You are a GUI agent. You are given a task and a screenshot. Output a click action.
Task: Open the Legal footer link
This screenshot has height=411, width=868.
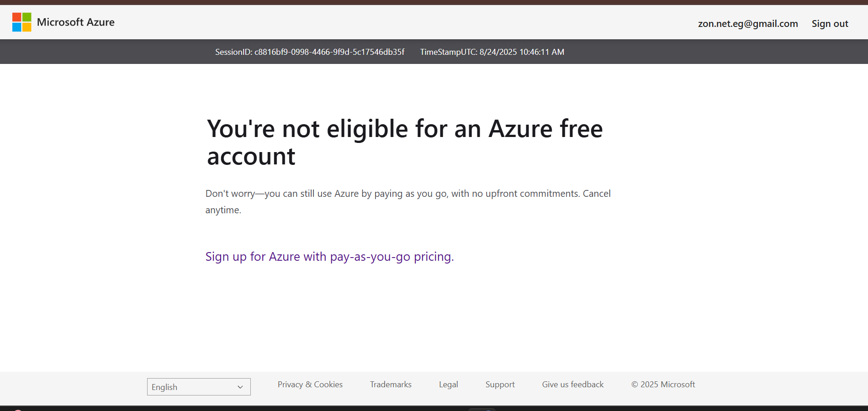point(449,385)
